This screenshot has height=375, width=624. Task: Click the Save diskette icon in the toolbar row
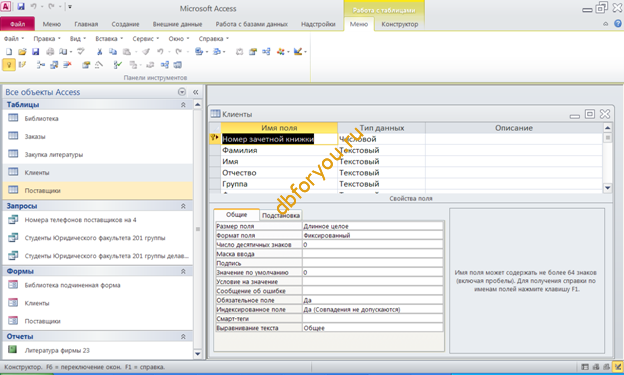point(35,52)
